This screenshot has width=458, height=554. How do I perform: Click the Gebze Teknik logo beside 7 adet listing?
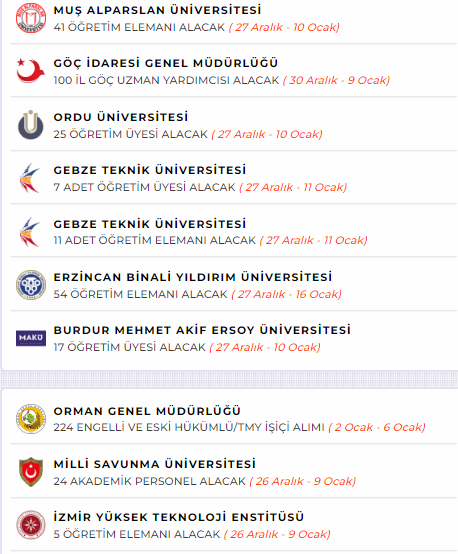pyautogui.click(x=30, y=178)
